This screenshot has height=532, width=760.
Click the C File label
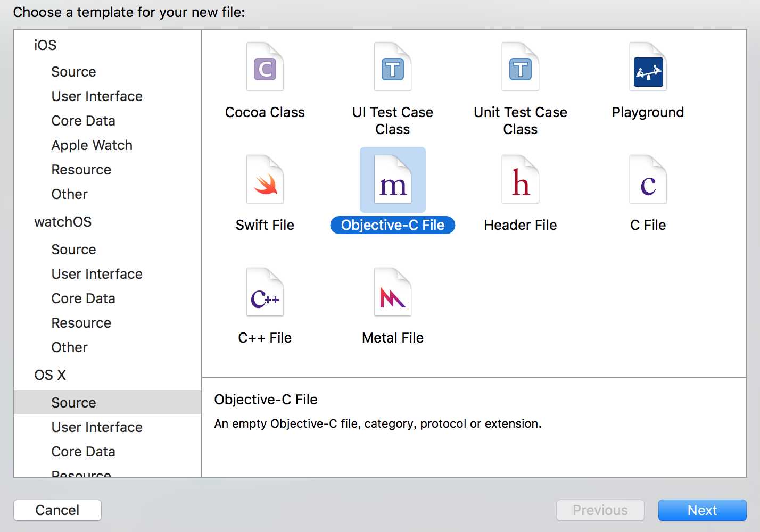[648, 225]
